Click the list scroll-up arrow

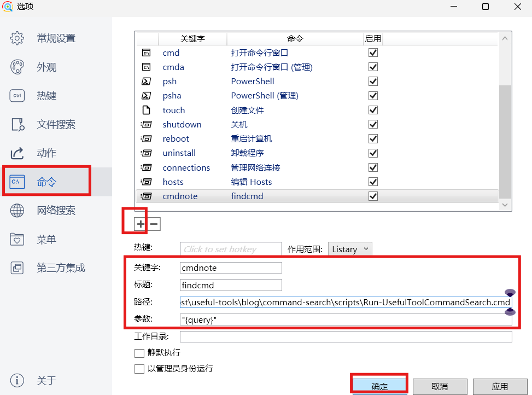point(505,38)
